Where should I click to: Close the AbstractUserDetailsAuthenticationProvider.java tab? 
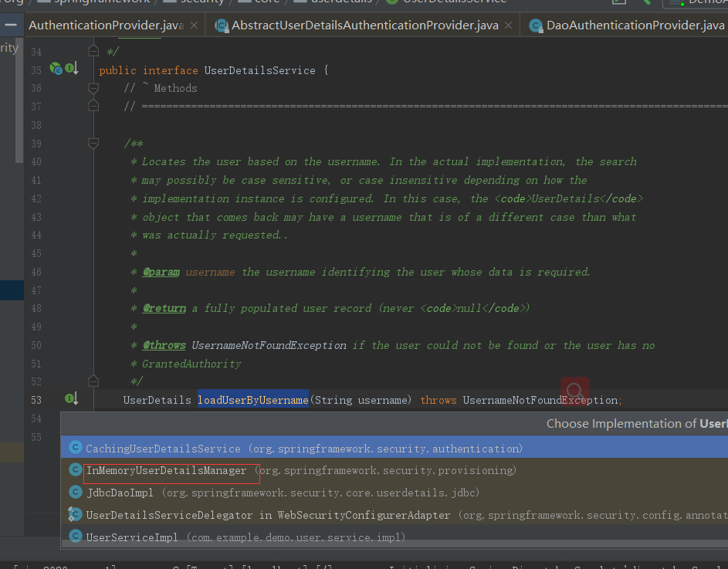509,25
